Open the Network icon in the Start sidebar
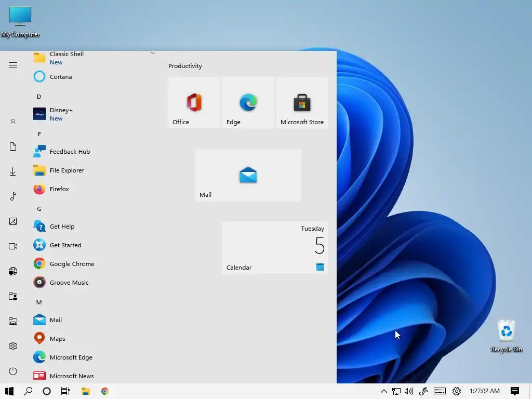This screenshot has width=532, height=399. pyautogui.click(x=13, y=271)
